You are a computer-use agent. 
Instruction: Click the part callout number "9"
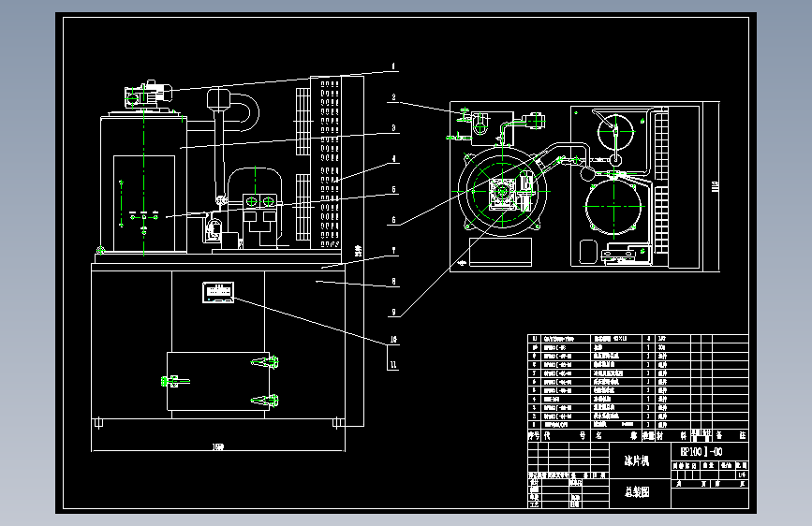393,313
